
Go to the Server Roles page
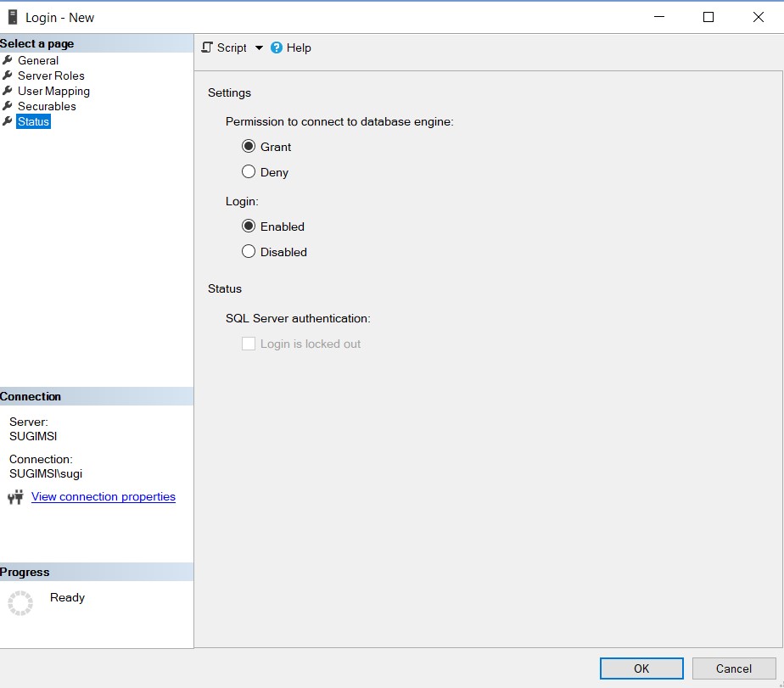[x=51, y=76]
